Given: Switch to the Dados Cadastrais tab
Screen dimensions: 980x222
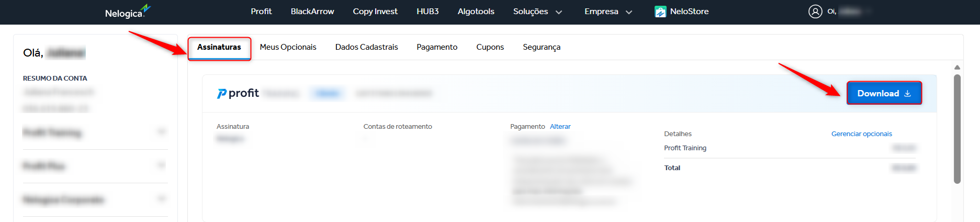Looking at the screenshot, I should click(366, 47).
